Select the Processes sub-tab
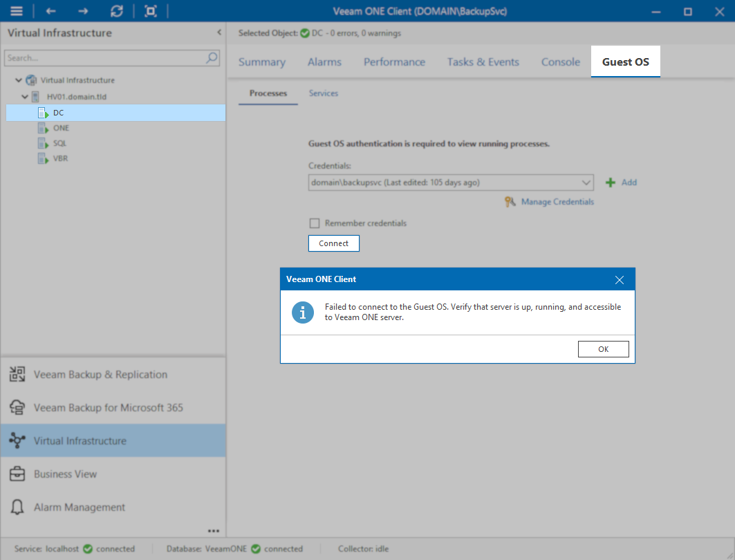 268,93
